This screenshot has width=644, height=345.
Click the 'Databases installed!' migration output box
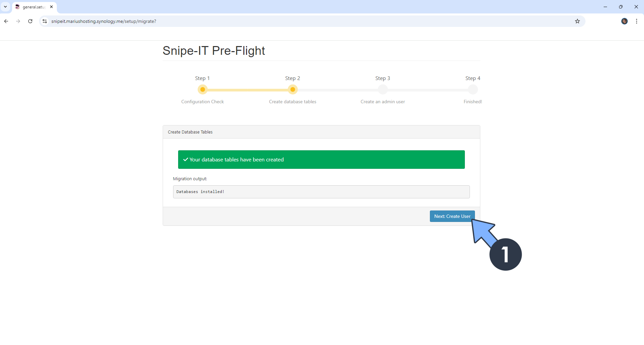point(321,192)
